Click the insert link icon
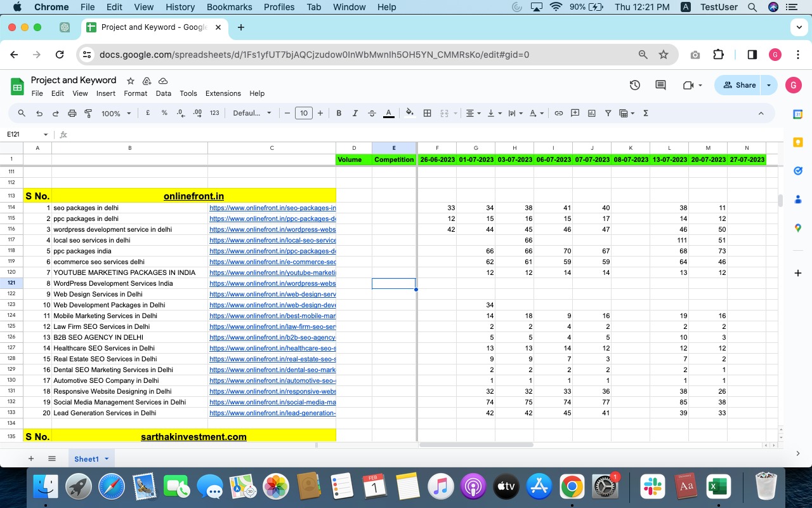Screen dimensions: 812x508 559,113
